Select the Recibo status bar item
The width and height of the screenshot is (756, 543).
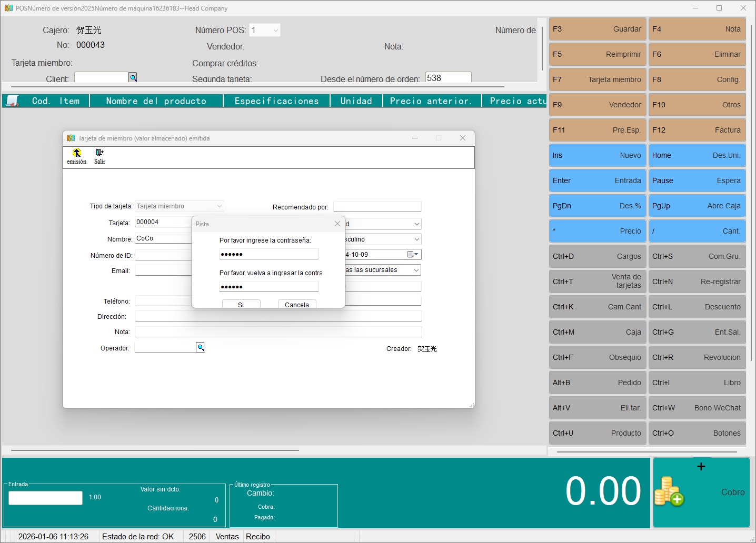click(x=258, y=537)
